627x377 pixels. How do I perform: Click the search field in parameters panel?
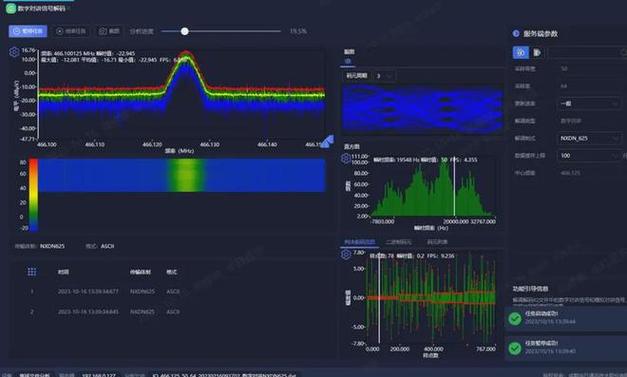[x=586, y=52]
